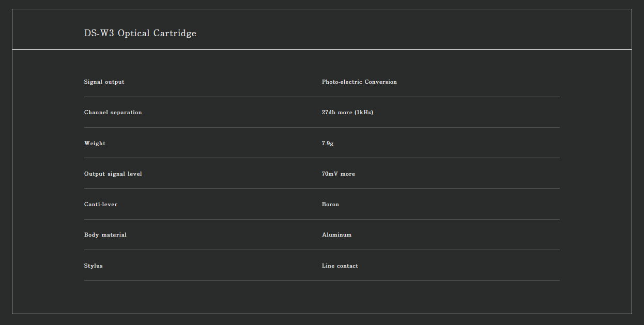Screen dimensions: 644x325
Task: Click DS-W3 model name in header
Action: (99, 33)
